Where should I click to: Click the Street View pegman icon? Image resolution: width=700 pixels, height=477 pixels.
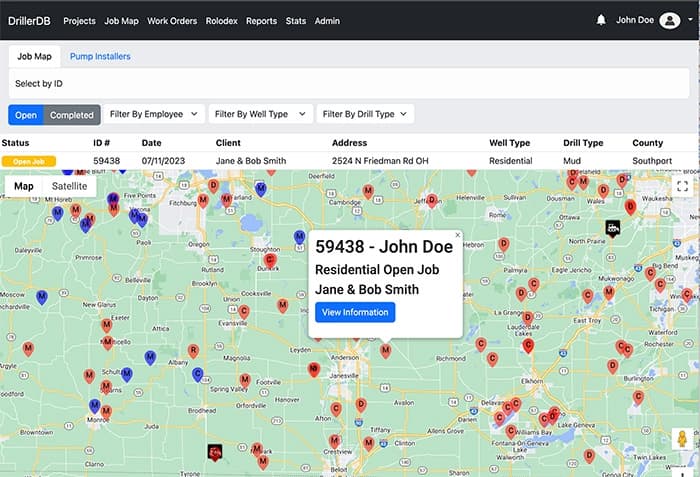point(681,439)
